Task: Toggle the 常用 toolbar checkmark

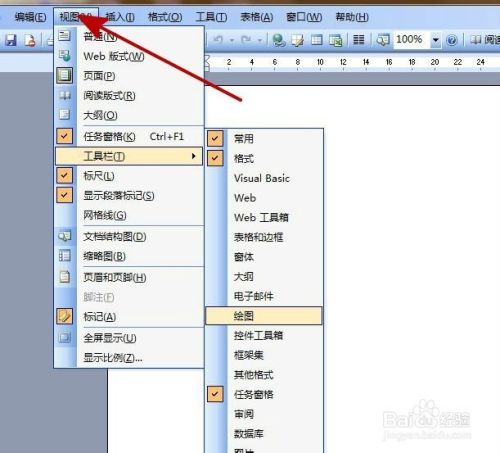Action: (215, 138)
